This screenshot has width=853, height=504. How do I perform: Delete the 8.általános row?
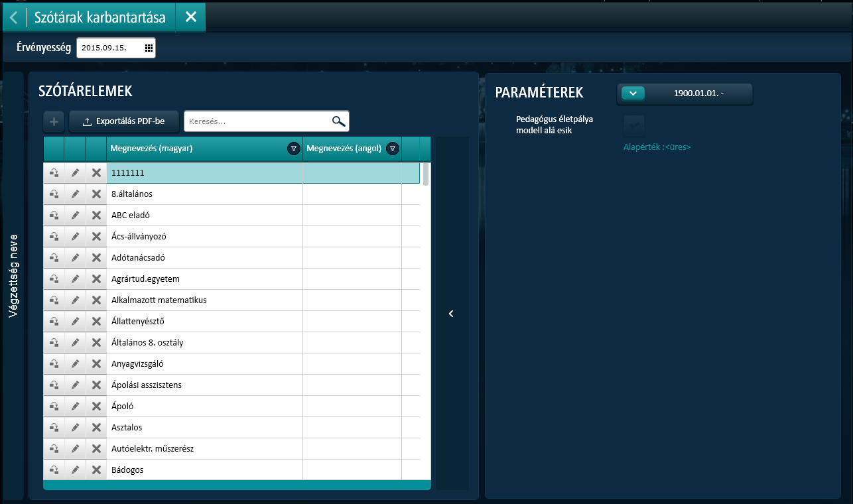click(x=96, y=194)
